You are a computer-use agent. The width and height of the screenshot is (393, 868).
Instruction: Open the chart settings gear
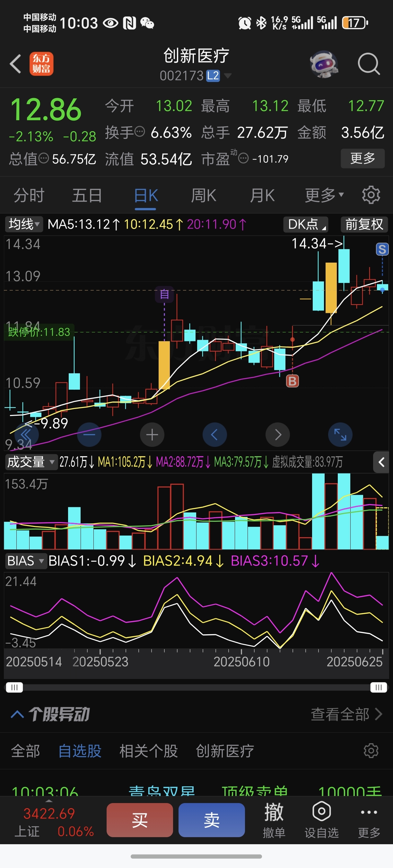371,195
